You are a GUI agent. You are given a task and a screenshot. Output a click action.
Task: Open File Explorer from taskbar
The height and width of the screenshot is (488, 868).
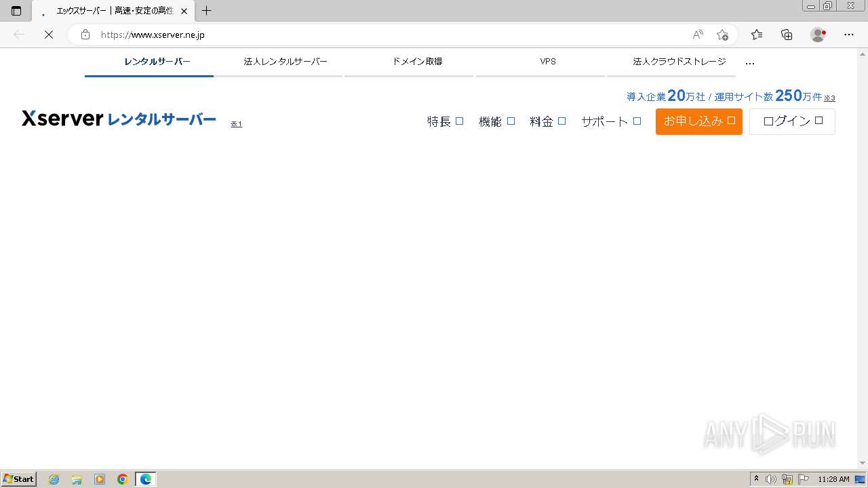pos(77,479)
